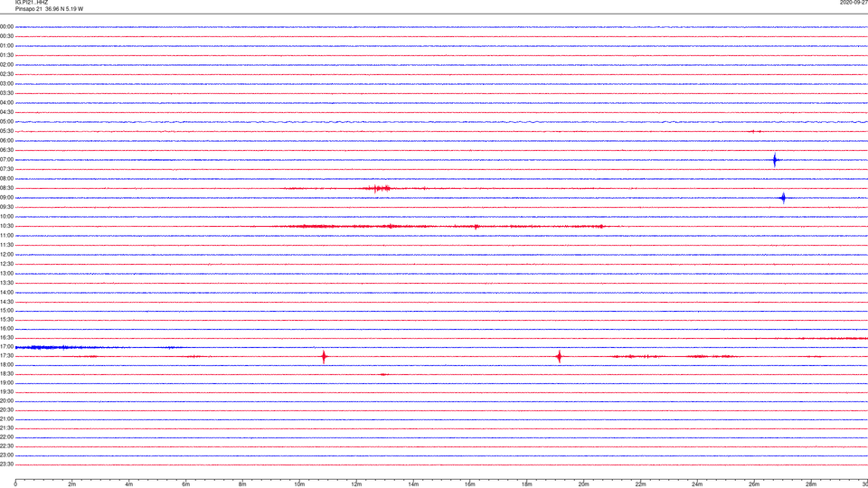Select the 10:30 time label

tap(6, 226)
